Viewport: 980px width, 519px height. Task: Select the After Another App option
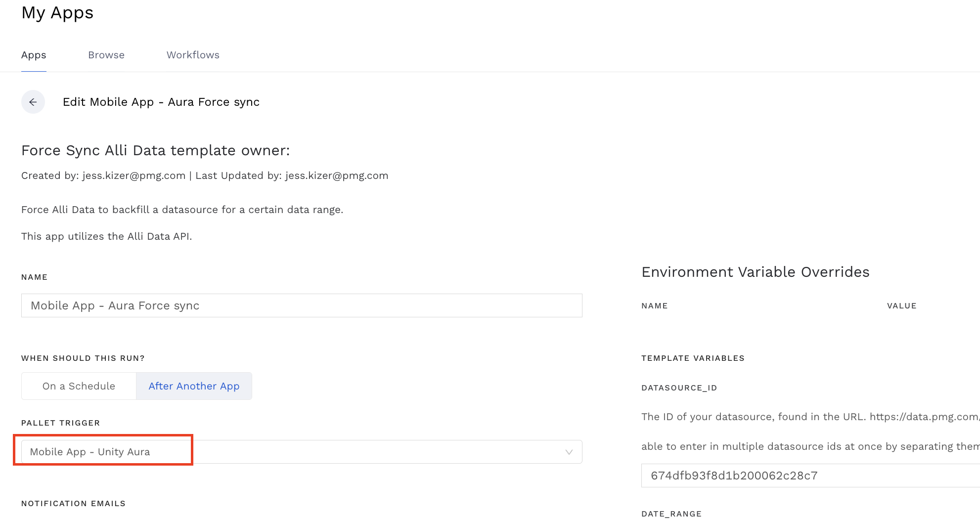[x=194, y=386]
